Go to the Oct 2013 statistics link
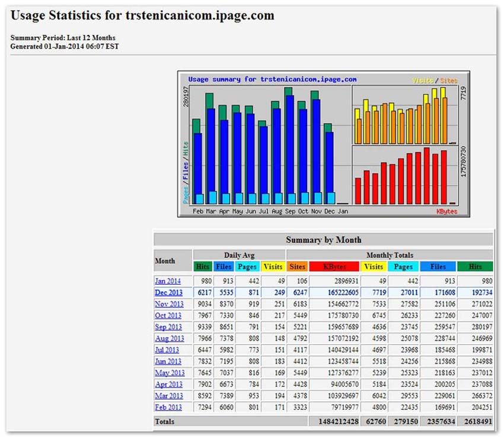Image resolution: width=504 pixels, height=439 pixels. (168, 316)
